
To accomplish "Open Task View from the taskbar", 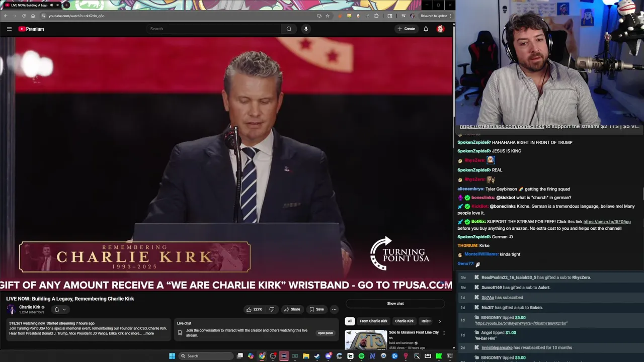I will (239, 356).
